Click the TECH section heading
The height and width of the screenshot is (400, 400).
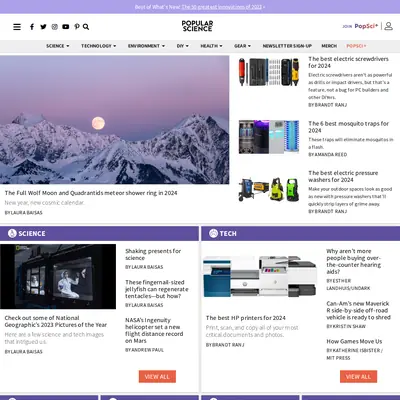(228, 233)
